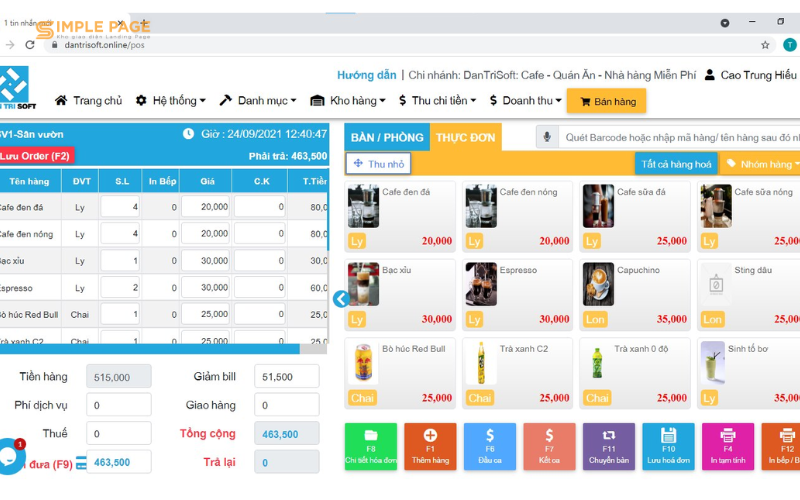Click the Hướng dẫn link
Image resolution: width=800 pixels, height=500 pixels.
366,75
